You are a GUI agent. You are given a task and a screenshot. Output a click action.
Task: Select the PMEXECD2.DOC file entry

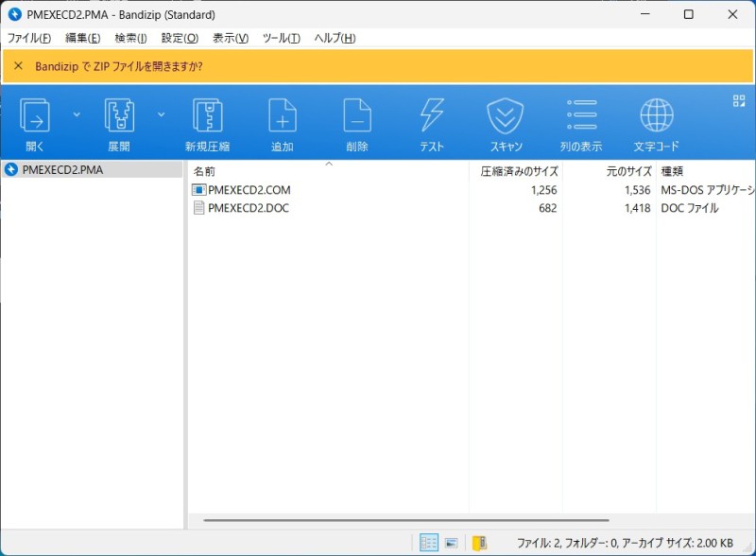tap(248, 208)
